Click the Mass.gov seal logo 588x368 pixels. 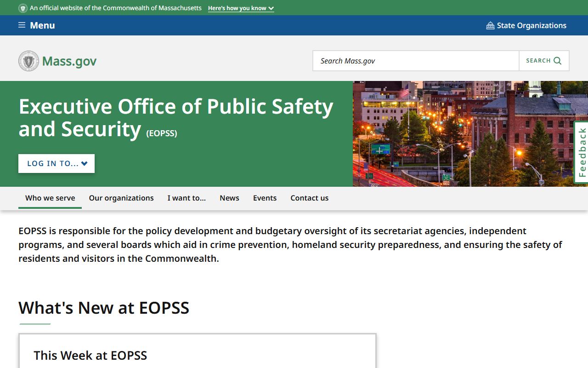click(x=28, y=61)
